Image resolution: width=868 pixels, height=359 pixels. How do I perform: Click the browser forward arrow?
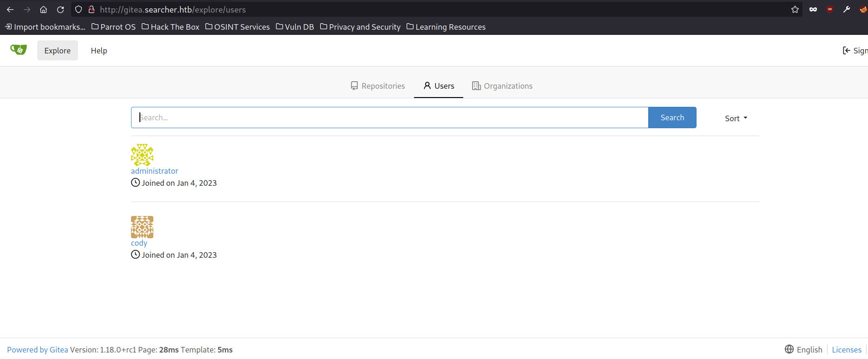pyautogui.click(x=27, y=9)
